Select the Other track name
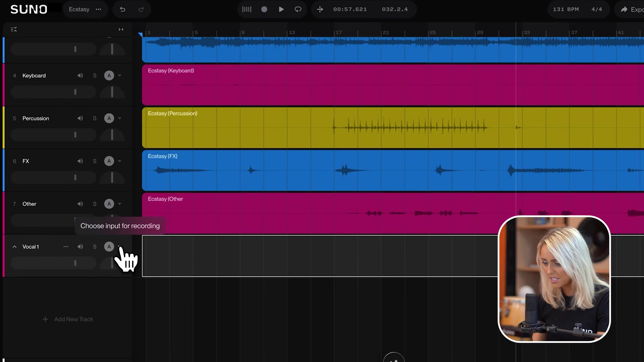The width and height of the screenshot is (644, 362). (x=29, y=204)
